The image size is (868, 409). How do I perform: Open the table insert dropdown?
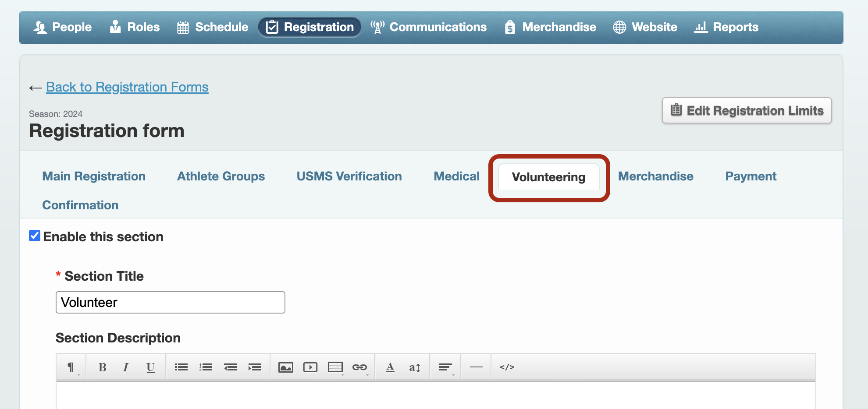[x=335, y=367]
